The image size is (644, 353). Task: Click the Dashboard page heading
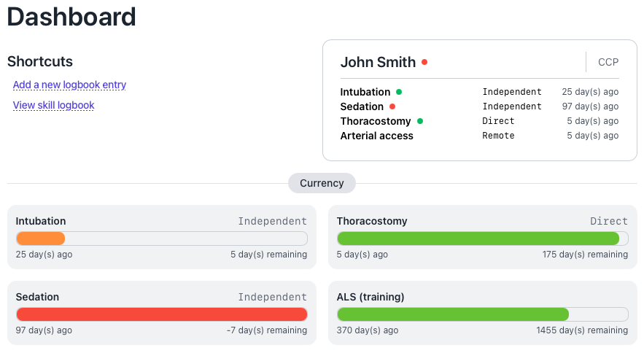[71, 17]
